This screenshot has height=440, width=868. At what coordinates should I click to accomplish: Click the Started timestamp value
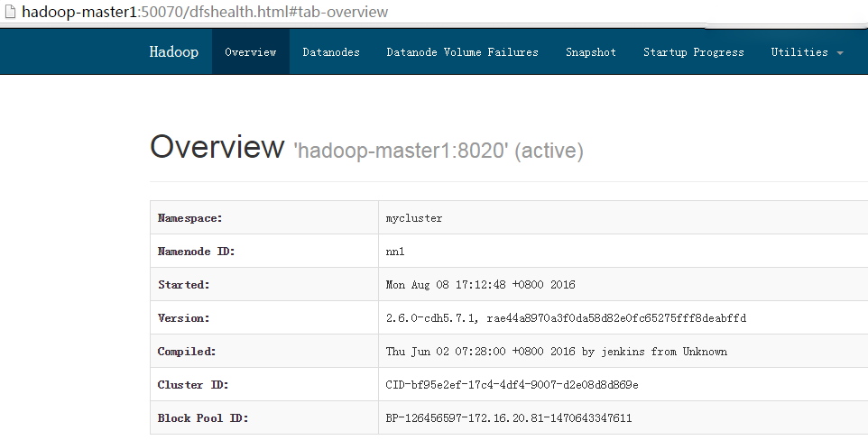[x=480, y=285]
